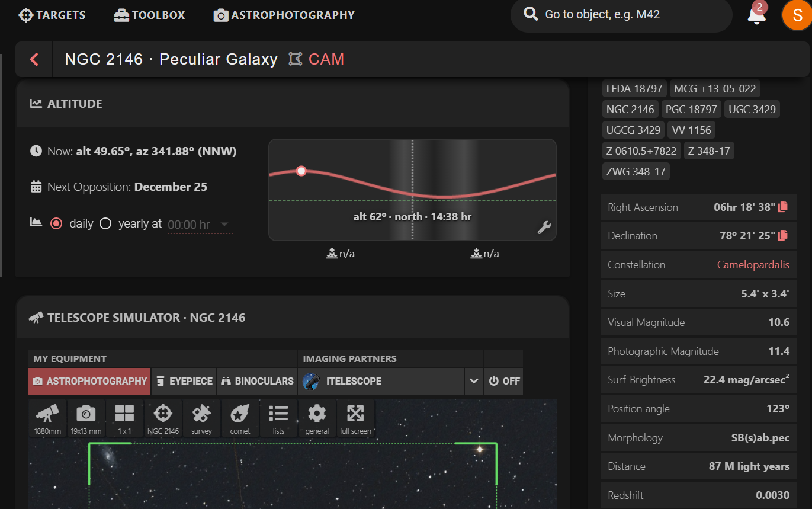Select the daily altitude radio option

56,224
